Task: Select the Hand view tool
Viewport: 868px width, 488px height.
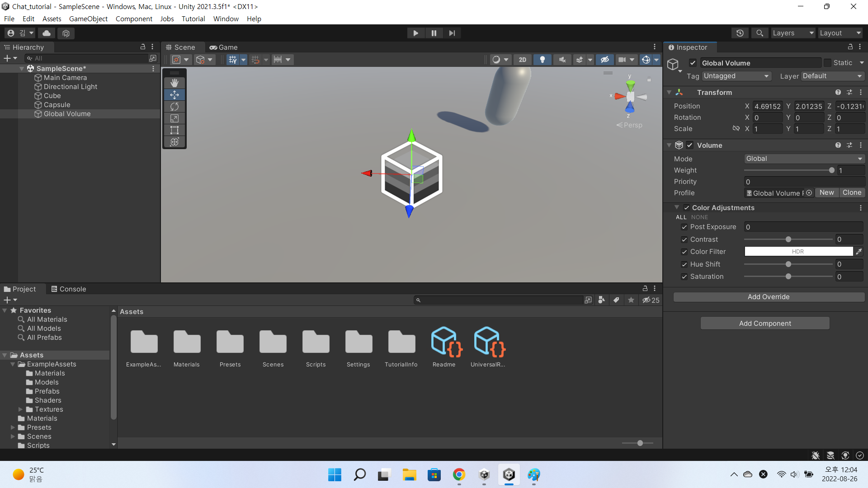Action: click(175, 83)
